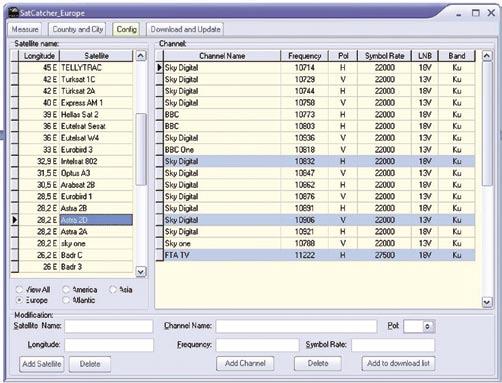Select the View All radio button

point(20,290)
